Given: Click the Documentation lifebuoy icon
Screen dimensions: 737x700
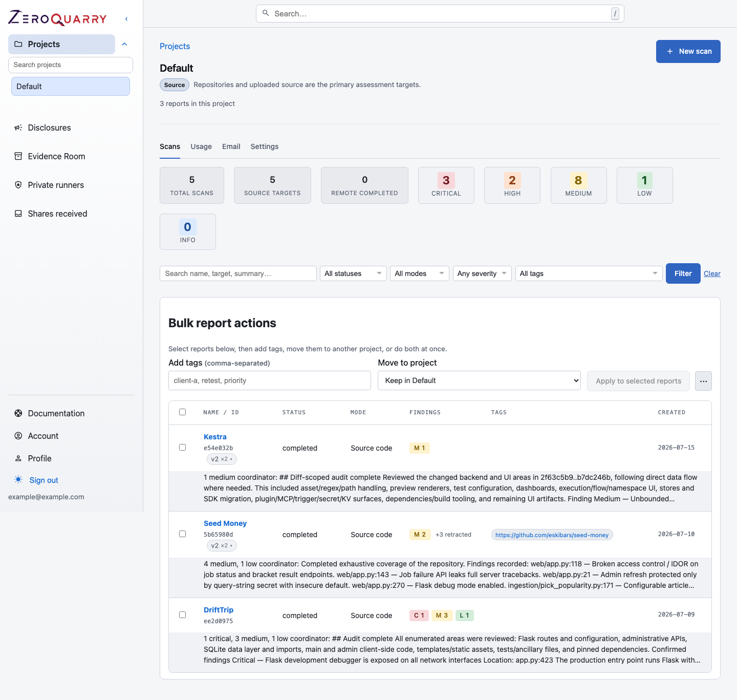Looking at the screenshot, I should (18, 413).
